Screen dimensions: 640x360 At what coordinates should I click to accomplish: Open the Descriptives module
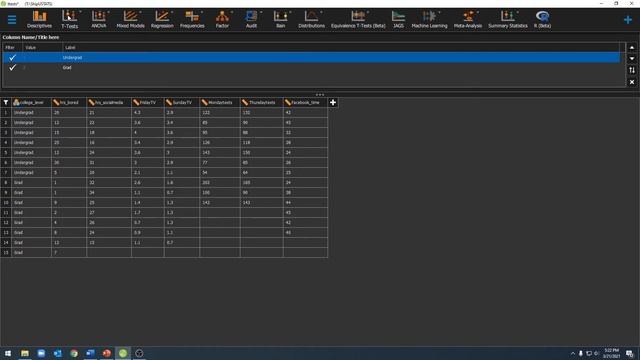(39, 19)
